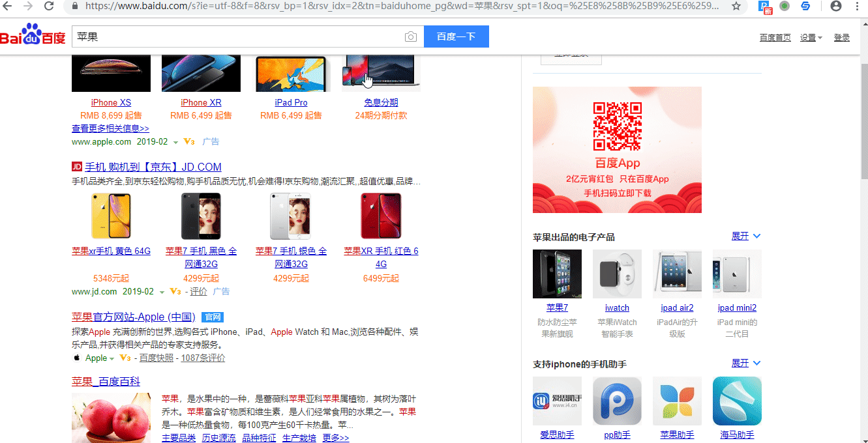Screen dimensions: 868x443
Task: Expand 支持iphone的手机助手 with 展开
Action: pyautogui.click(x=746, y=363)
